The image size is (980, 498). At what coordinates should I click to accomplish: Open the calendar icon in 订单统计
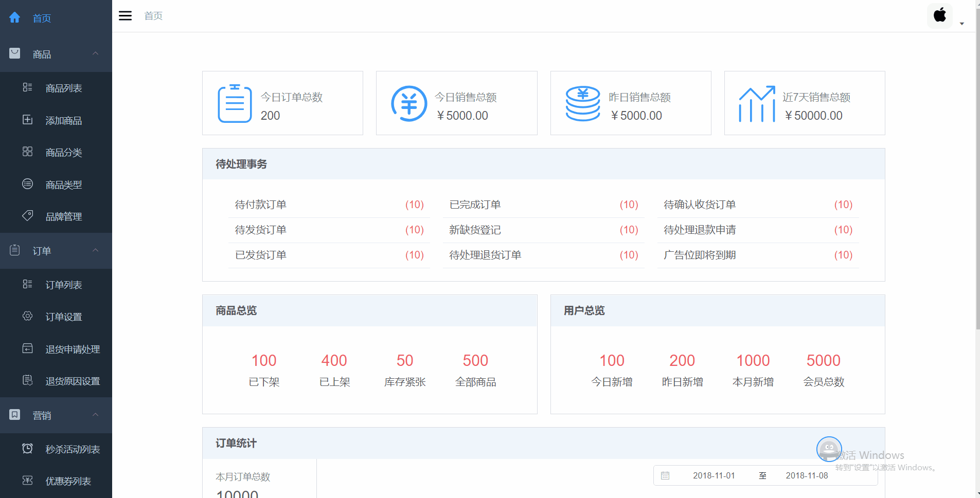(666, 475)
